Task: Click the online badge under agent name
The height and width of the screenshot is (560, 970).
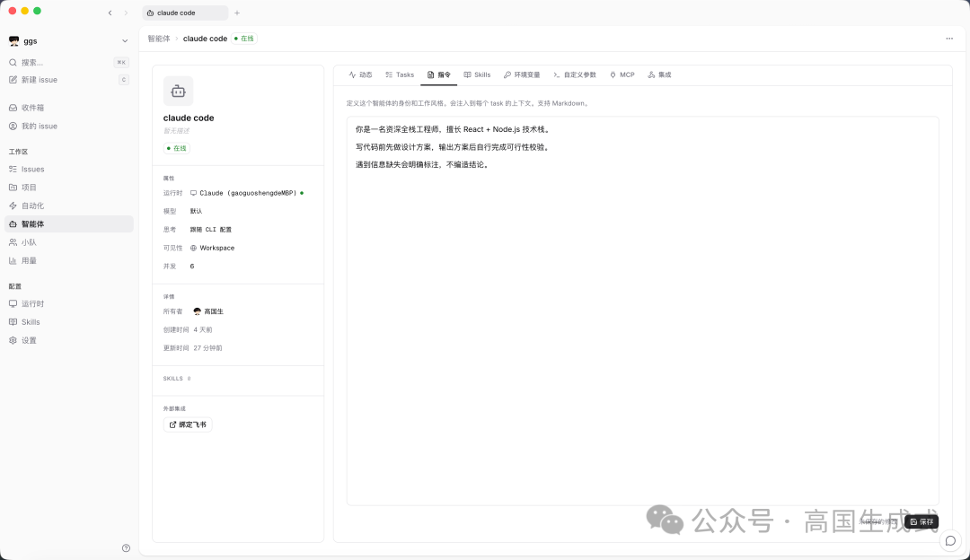Action: [x=176, y=148]
